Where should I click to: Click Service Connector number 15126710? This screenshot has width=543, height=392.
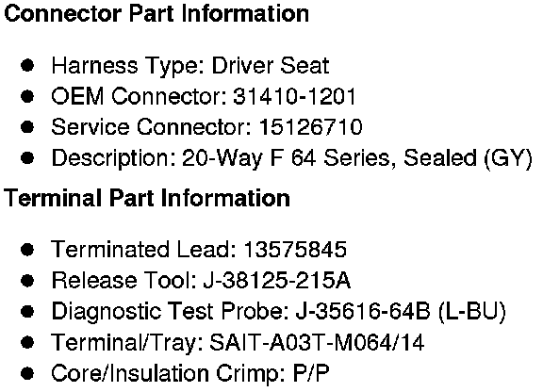point(311,127)
